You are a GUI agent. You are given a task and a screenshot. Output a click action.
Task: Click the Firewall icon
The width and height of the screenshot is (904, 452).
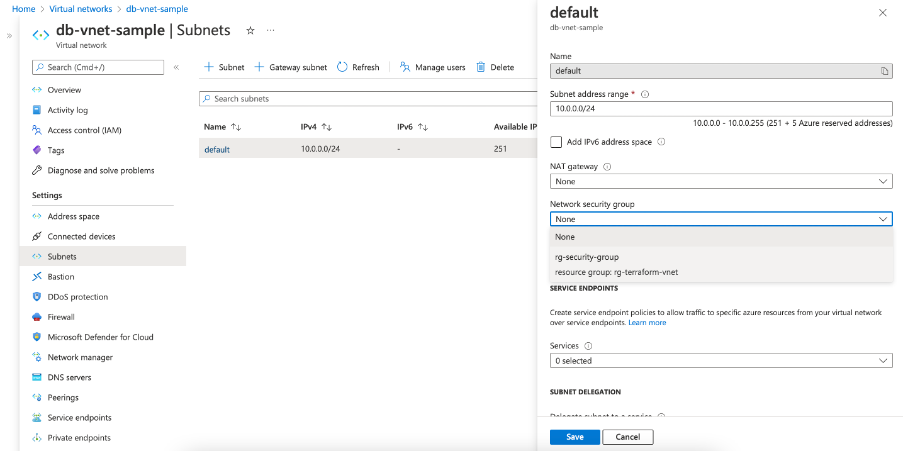click(x=37, y=317)
